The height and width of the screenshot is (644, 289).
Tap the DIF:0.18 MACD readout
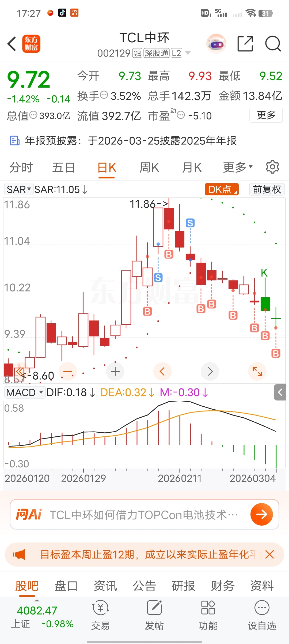[x=71, y=392]
